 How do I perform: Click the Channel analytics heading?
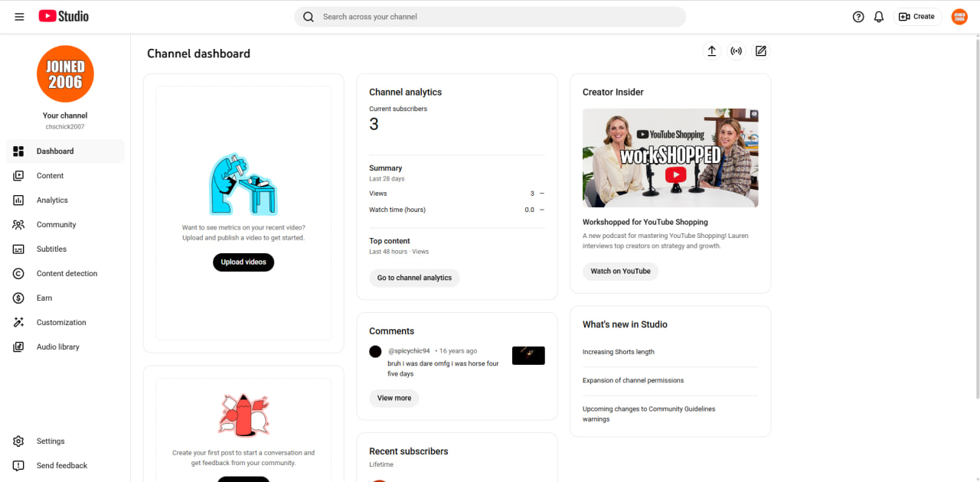406,93
